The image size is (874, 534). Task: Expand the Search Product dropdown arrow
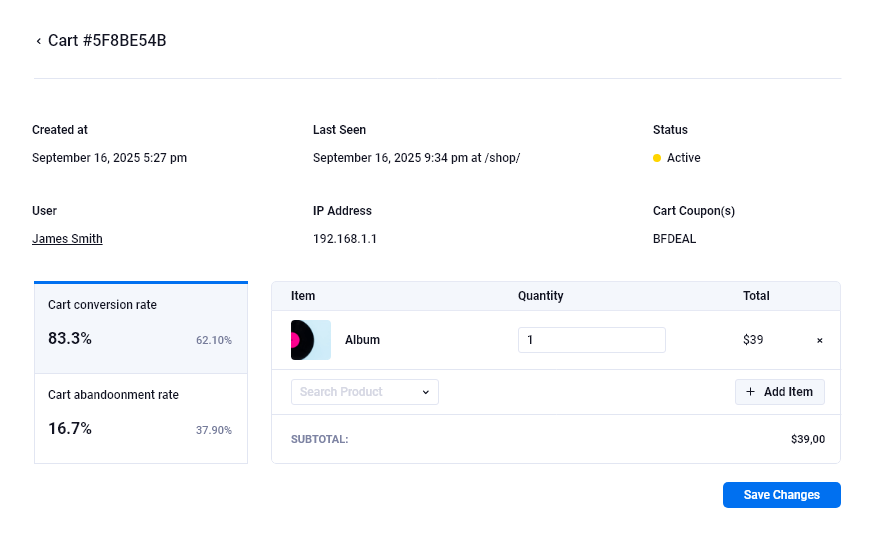[x=425, y=392]
